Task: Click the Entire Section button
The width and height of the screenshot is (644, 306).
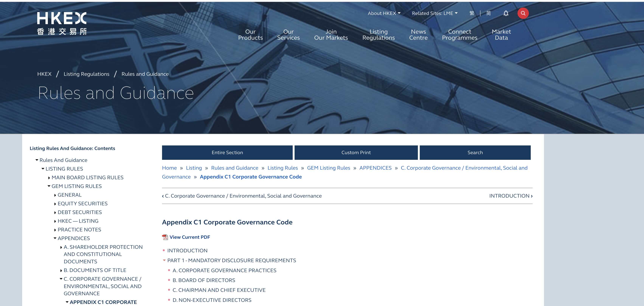Action: [227, 152]
